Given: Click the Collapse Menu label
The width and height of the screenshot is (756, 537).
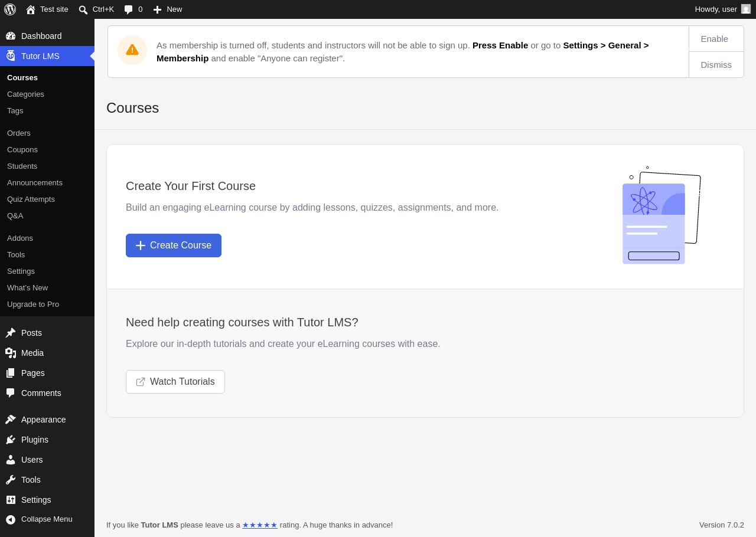Looking at the screenshot, I should click(47, 519).
